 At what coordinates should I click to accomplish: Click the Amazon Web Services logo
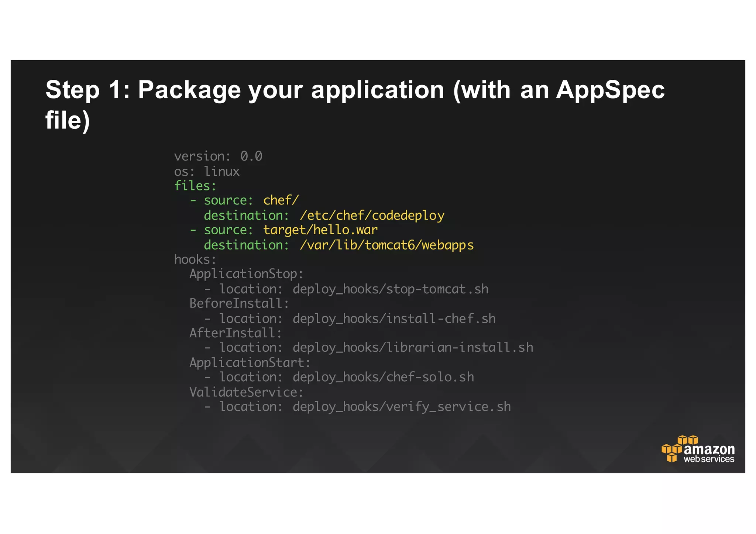(698, 449)
